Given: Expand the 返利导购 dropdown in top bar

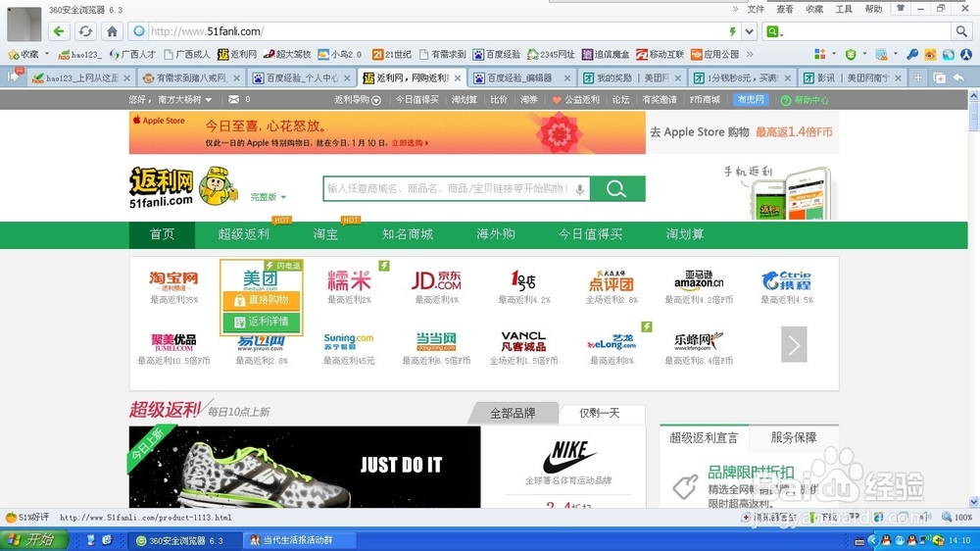Looking at the screenshot, I should click(x=358, y=99).
